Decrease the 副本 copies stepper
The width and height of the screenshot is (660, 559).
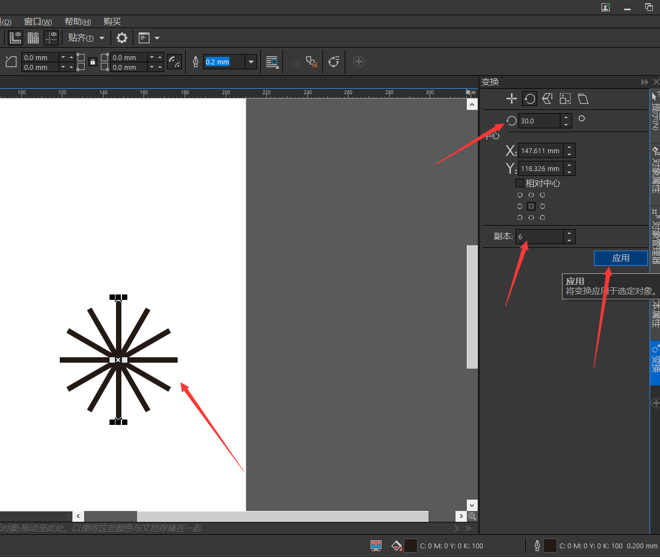[x=569, y=240]
